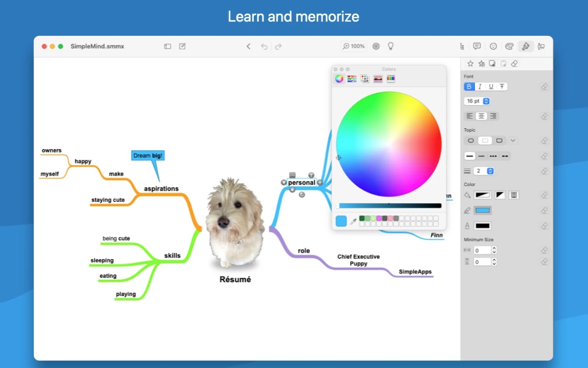Pick the pink saved swatch
This screenshot has height=368, width=588.
pyautogui.click(x=390, y=218)
